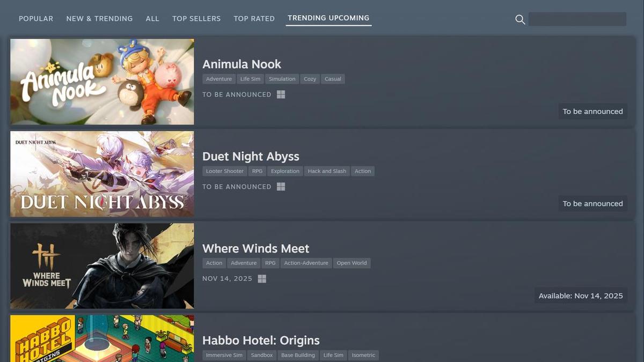Select the Simulation tag
This screenshot has width=644, height=362.
[282, 79]
